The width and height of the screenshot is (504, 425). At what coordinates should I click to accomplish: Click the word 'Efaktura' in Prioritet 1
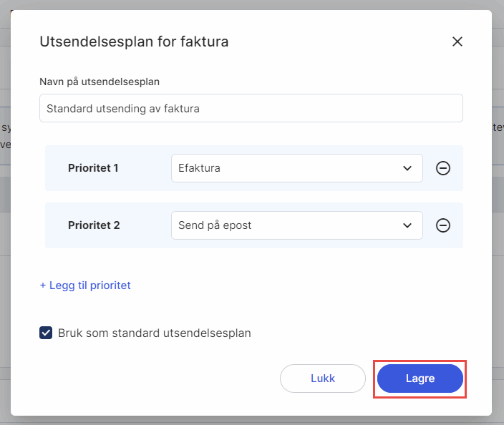point(200,168)
